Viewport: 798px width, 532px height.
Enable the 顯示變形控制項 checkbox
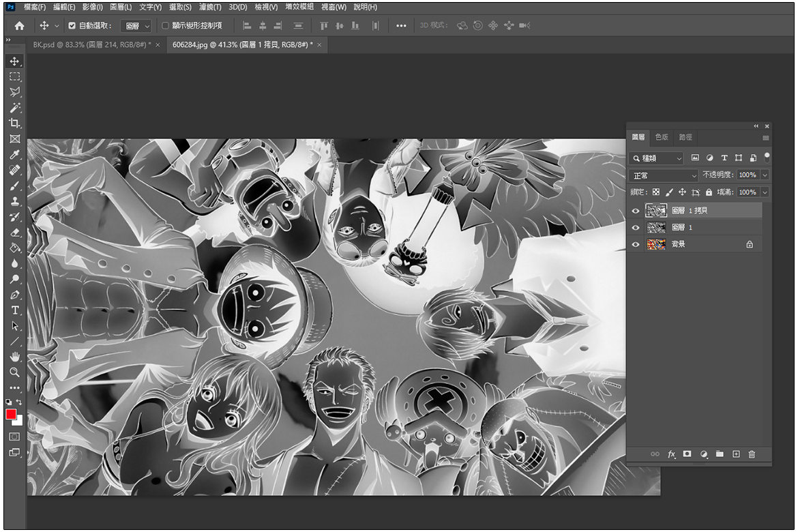coord(165,25)
